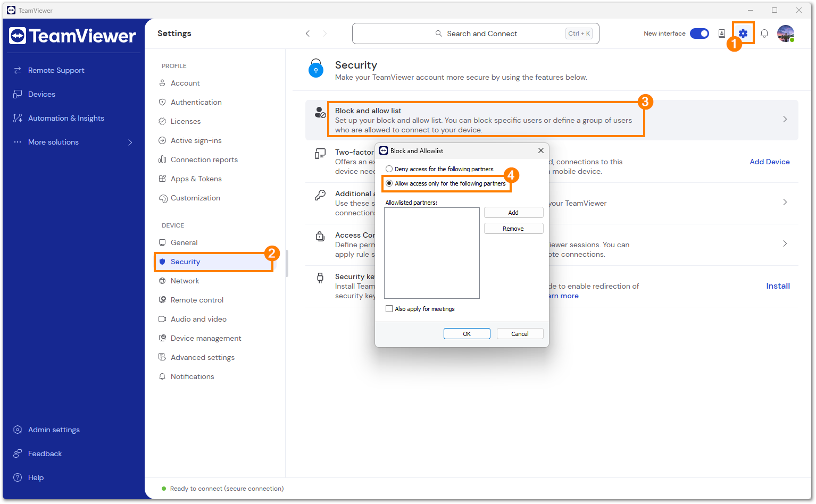Screen dimensions: 816x504
Task: Click the contacts icon beside the New interface toggle
Action: [722, 33]
